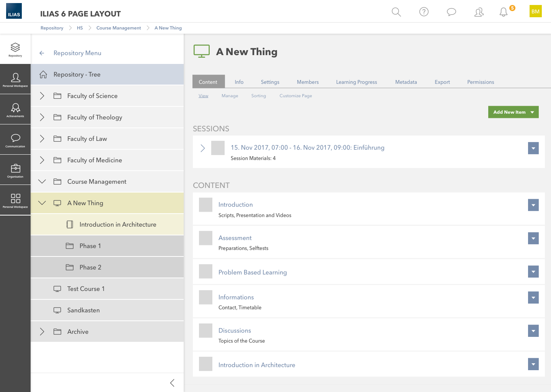
Task: Select Phase 2 in the tree
Action: [90, 267]
